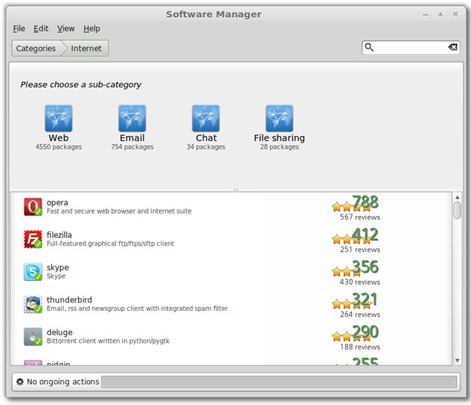Select the opera list entry title
Screen dimensions: 471x405
coord(57,203)
